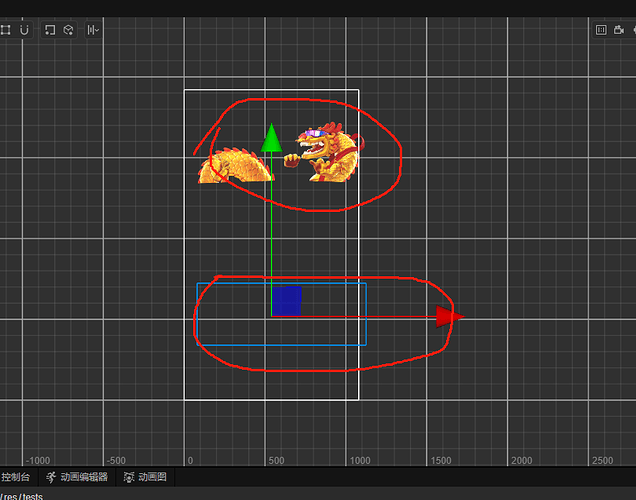Click the green Y-axis gizmo arrow
The image size is (636, 500).
pyautogui.click(x=271, y=138)
